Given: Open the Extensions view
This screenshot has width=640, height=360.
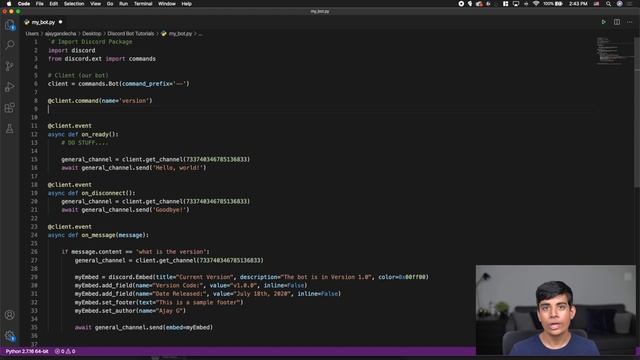Looking at the screenshot, I should [x=10, y=108].
